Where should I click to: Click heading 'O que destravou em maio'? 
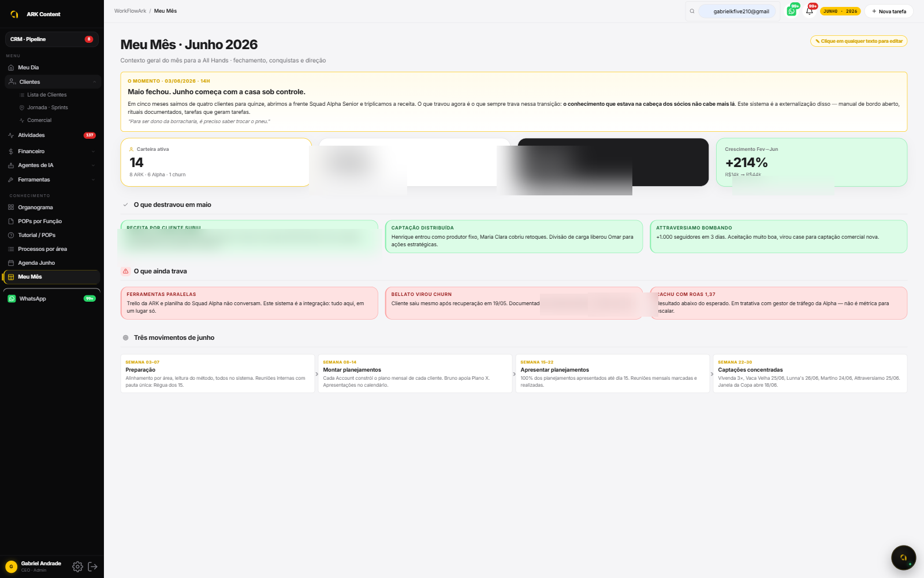173,205
